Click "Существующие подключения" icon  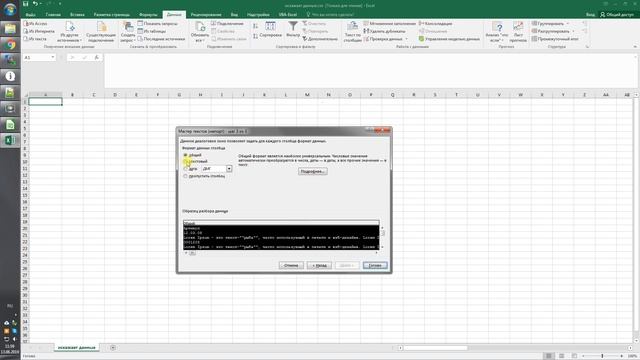[x=101, y=32]
